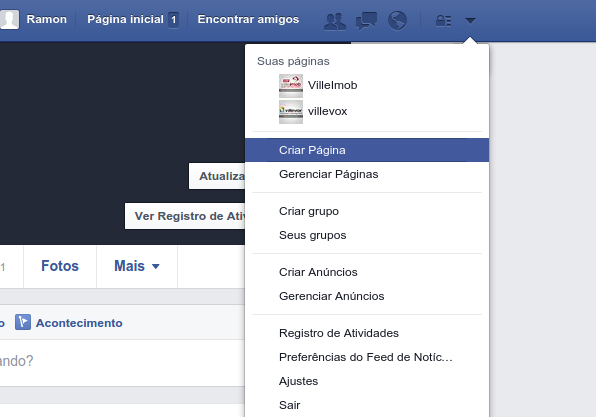The height and width of the screenshot is (417, 596).
Task: Open the friend requests icon
Action: pyautogui.click(x=335, y=21)
